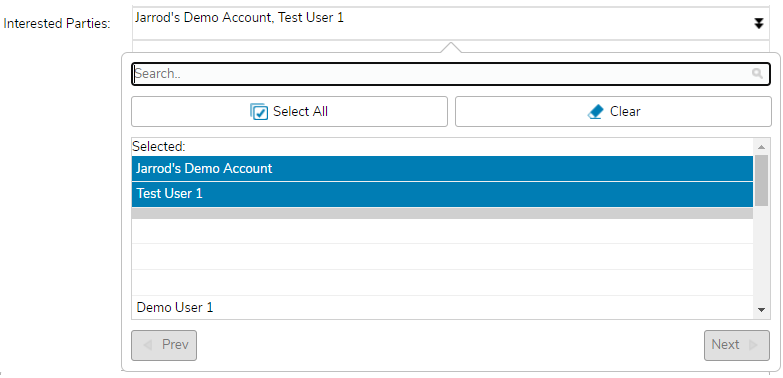Click the list scrollbar thumb
Screen dimensions: 783x378
(761, 180)
